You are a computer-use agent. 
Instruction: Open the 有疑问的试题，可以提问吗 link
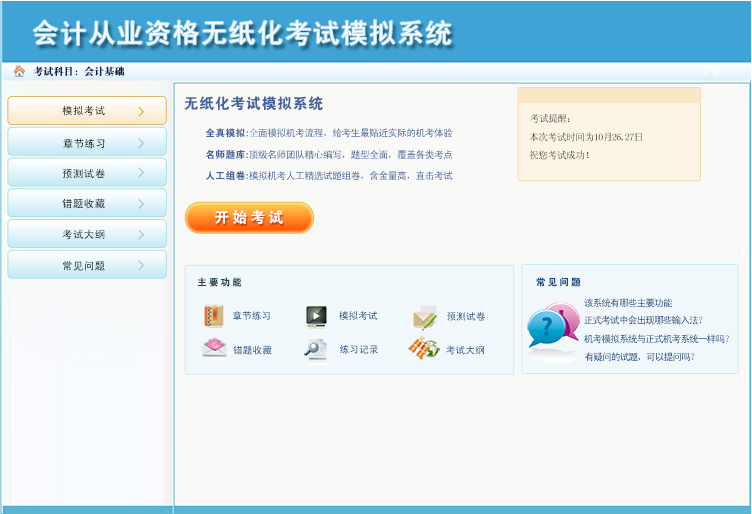[x=639, y=356]
